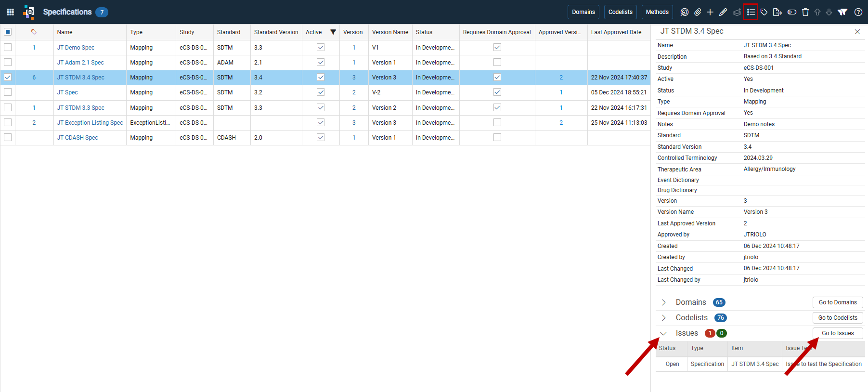The width and height of the screenshot is (868, 392).
Task: Open the JT Adam 2.1 Spec link
Action: [80, 63]
